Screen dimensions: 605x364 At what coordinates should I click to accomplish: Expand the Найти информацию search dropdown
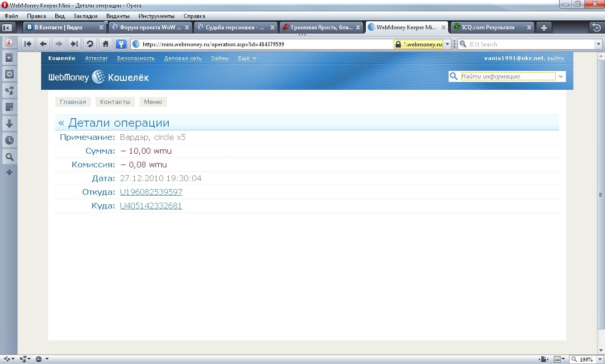coord(561,77)
